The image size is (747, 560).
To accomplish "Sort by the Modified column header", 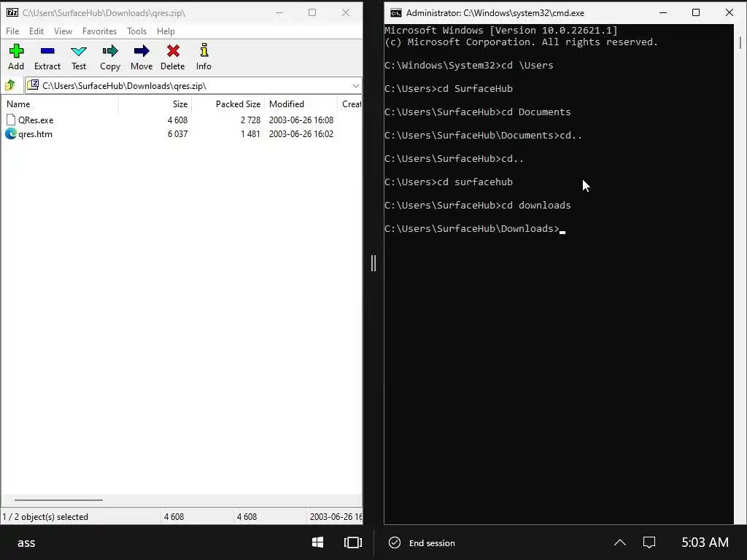I will click(301, 104).
